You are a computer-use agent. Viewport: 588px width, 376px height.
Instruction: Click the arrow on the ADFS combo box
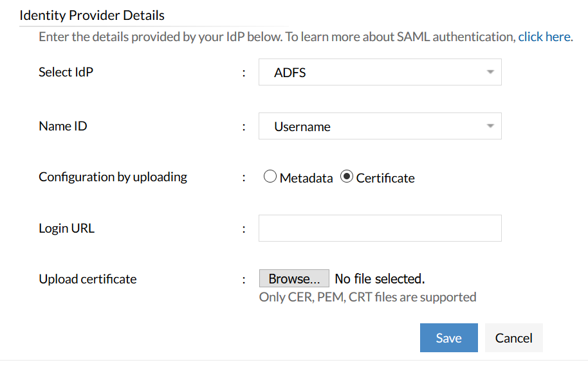click(x=490, y=73)
